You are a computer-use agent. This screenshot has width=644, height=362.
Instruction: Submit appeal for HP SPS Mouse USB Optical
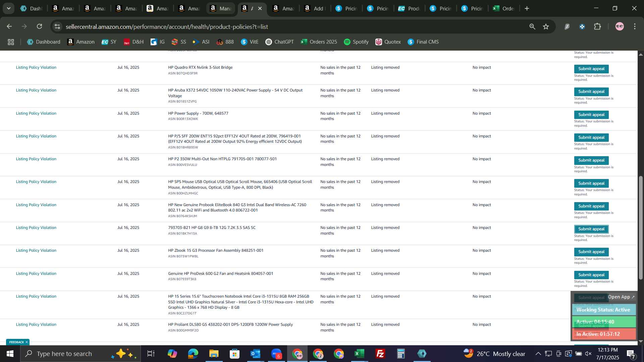tap(591, 183)
